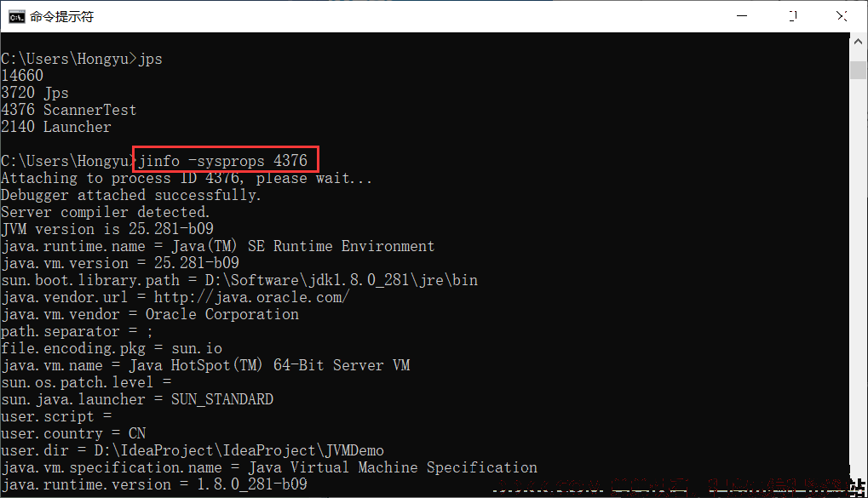Viewport: 868px width, 498px height.
Task: Click the title text 命令提示符
Action: (x=62, y=17)
